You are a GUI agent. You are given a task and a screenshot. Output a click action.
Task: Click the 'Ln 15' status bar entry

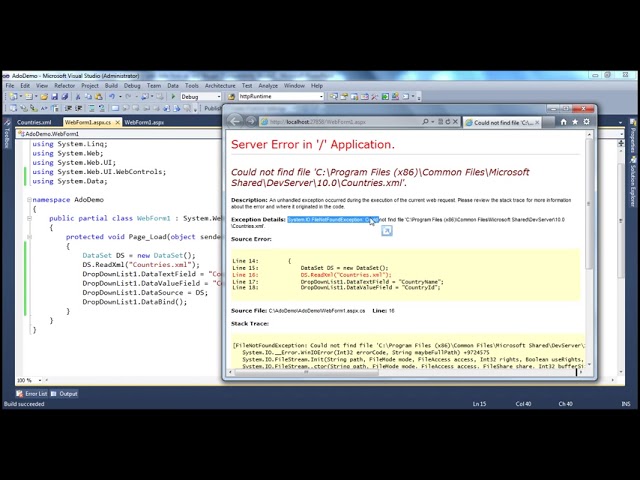(x=479, y=404)
